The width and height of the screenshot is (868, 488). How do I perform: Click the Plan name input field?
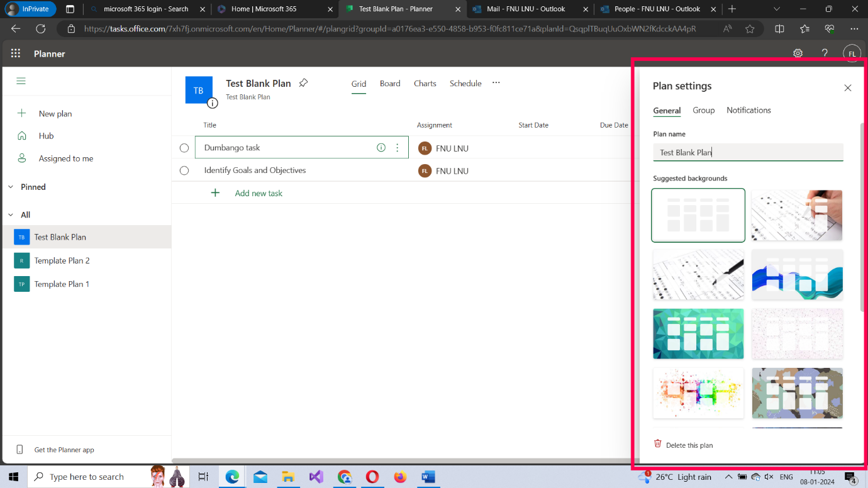click(x=748, y=152)
